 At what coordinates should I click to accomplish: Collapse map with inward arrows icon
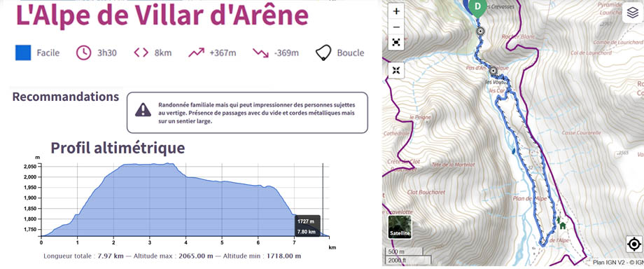[x=396, y=70]
